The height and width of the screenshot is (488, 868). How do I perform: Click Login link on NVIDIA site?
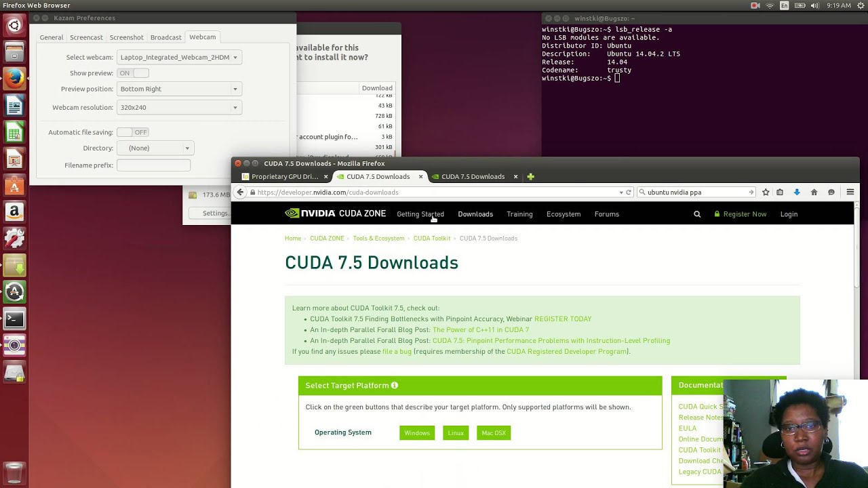[789, 214]
